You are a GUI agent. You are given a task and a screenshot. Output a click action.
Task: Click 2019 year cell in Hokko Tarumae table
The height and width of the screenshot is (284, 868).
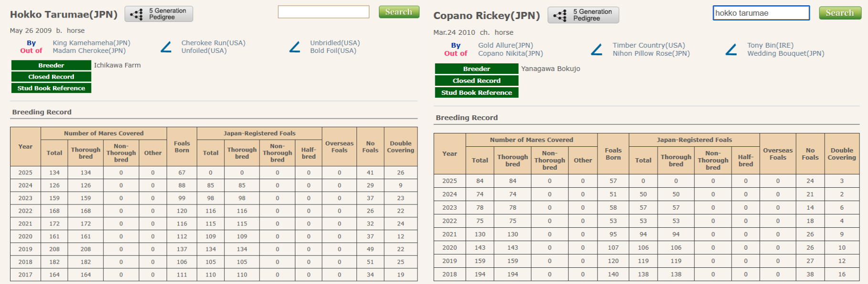25,249
